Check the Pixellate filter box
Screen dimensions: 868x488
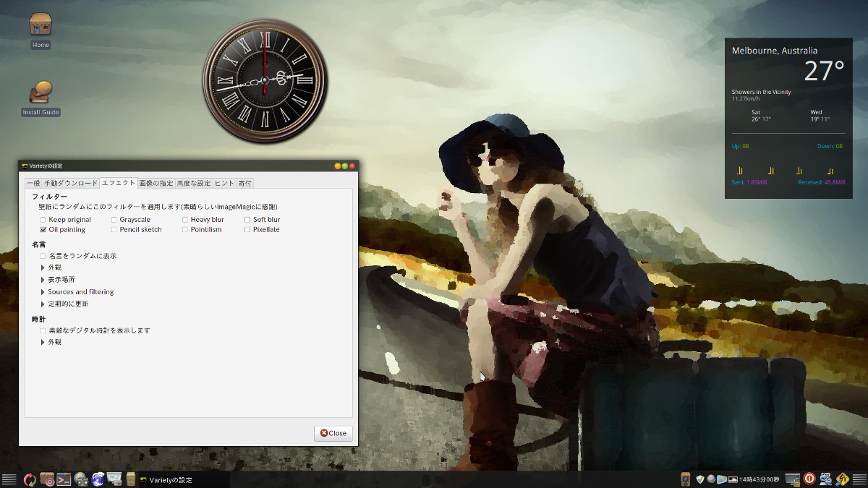coord(247,230)
